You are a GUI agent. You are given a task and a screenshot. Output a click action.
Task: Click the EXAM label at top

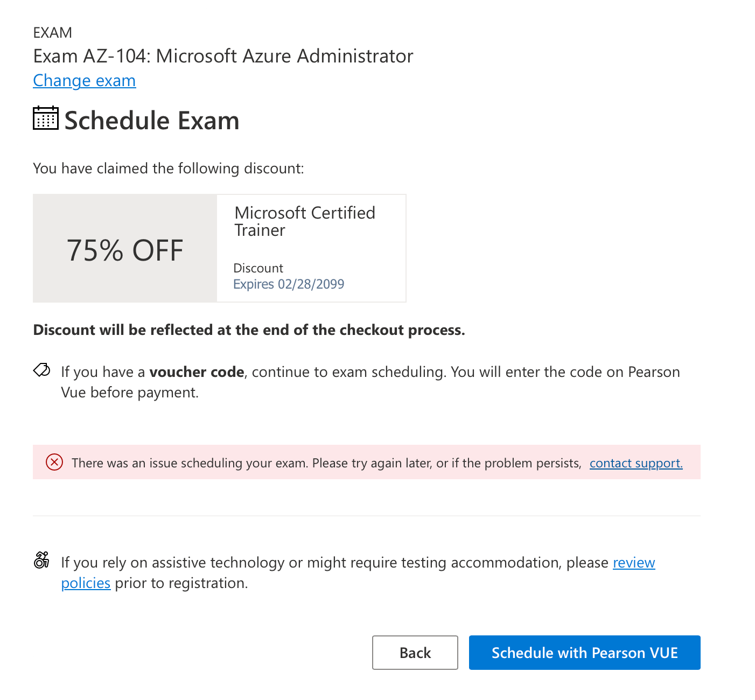tap(53, 33)
